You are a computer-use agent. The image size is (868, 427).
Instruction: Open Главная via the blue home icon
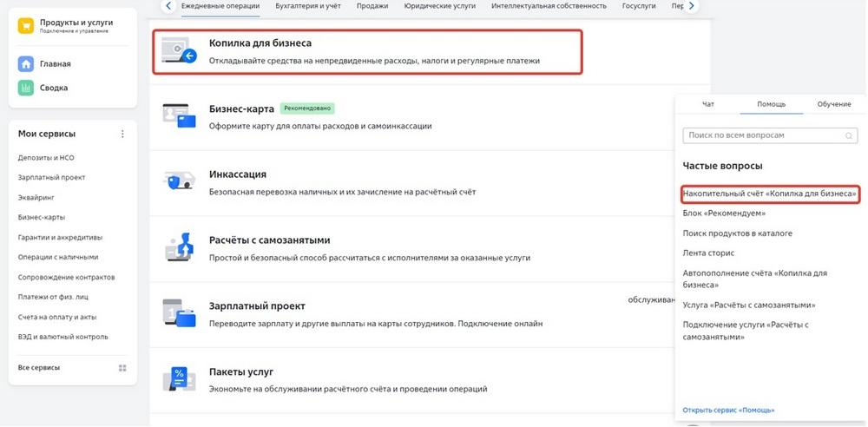point(26,63)
